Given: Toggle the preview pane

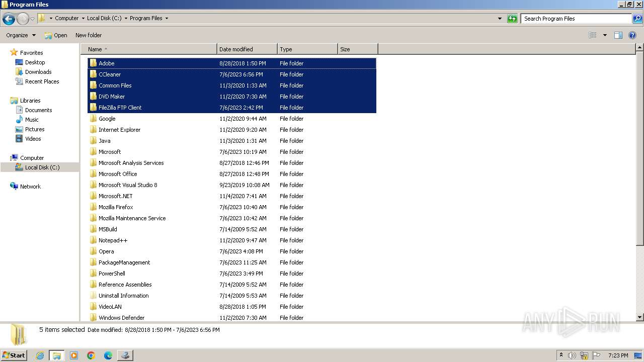Looking at the screenshot, I should tap(618, 35).
